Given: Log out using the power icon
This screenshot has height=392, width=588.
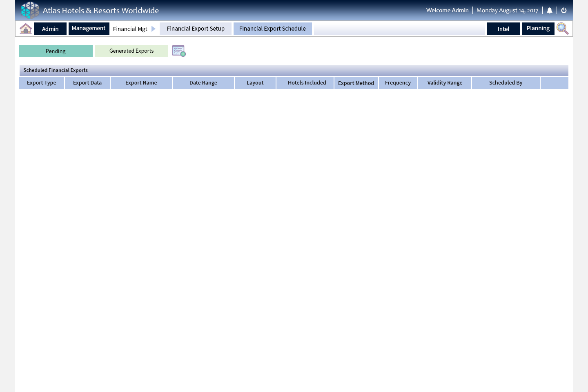Looking at the screenshot, I should [564, 10].
